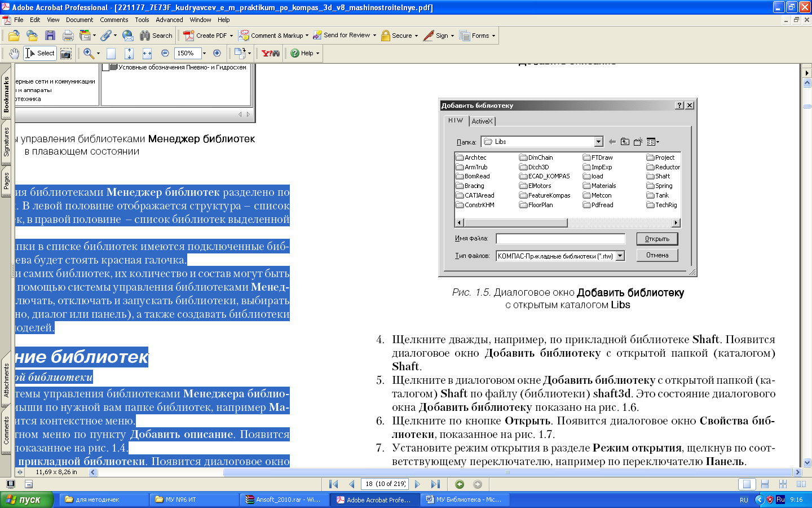Image resolution: width=812 pixels, height=508 pixels.
Task: Click the zoom percentage field 150%
Action: [187, 53]
